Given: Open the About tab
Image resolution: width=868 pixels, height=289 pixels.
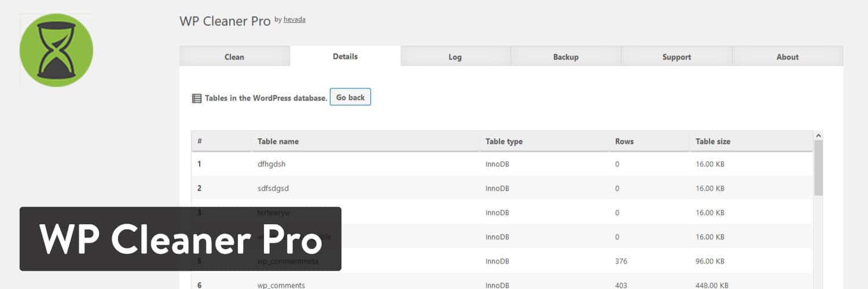Looking at the screenshot, I should tap(788, 57).
